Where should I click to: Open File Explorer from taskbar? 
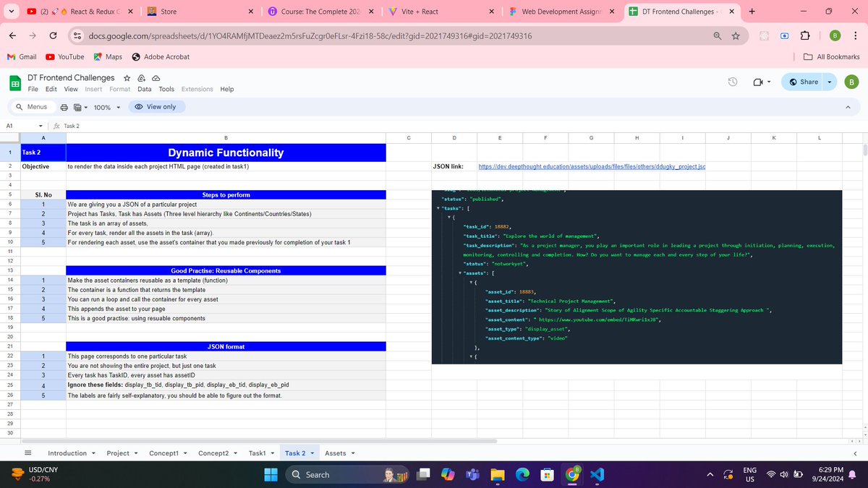pyautogui.click(x=497, y=474)
